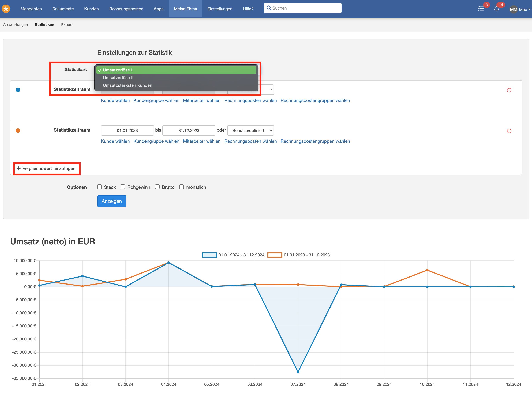Click the orange asterisk home logo

click(6, 9)
